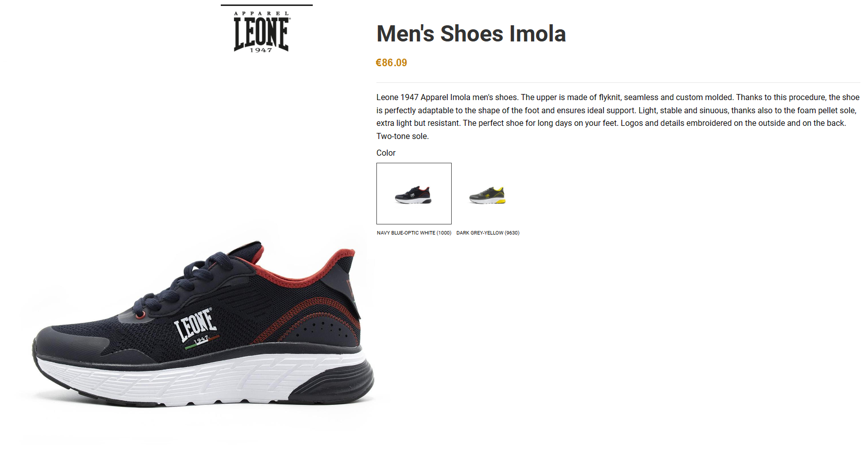Click the Men's Shoes Imola title
868x462 pixels.
point(471,34)
